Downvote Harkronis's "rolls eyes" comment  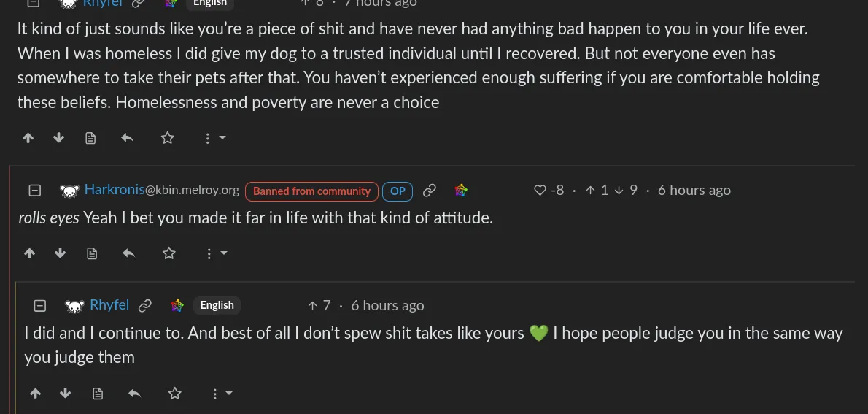61,253
